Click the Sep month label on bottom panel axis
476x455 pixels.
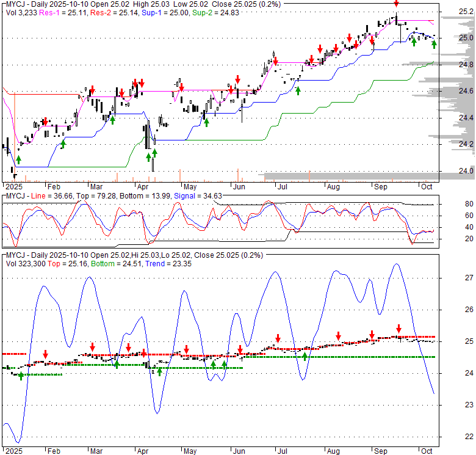pos(381,451)
